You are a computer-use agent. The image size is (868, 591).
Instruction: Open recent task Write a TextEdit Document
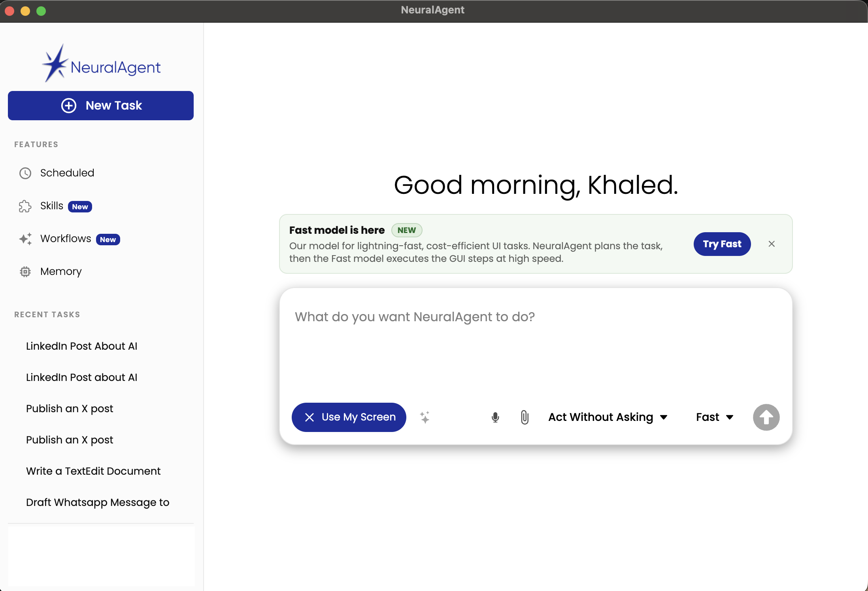click(x=93, y=471)
